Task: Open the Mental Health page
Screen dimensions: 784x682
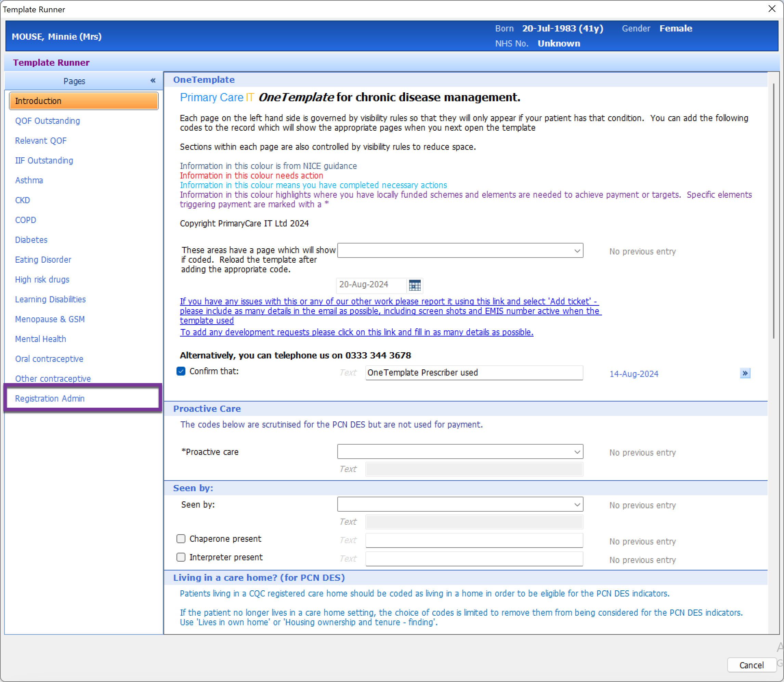Action: [x=40, y=339]
